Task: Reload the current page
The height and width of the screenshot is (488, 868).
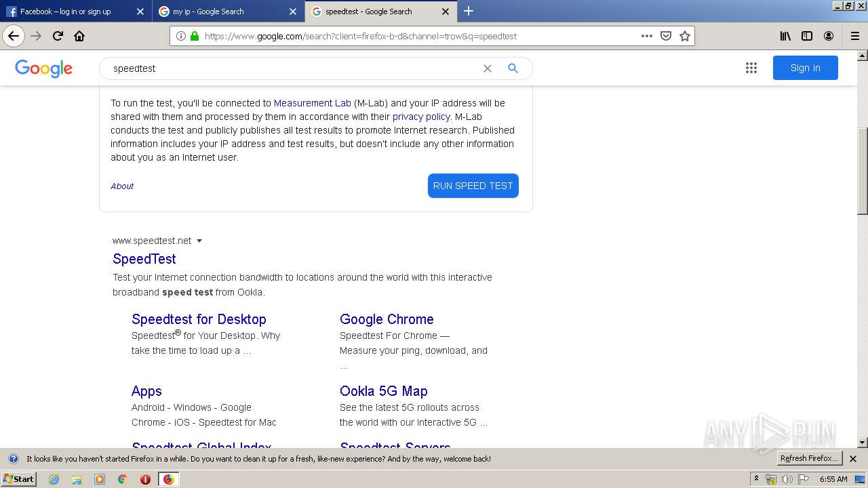Action: click(x=58, y=36)
